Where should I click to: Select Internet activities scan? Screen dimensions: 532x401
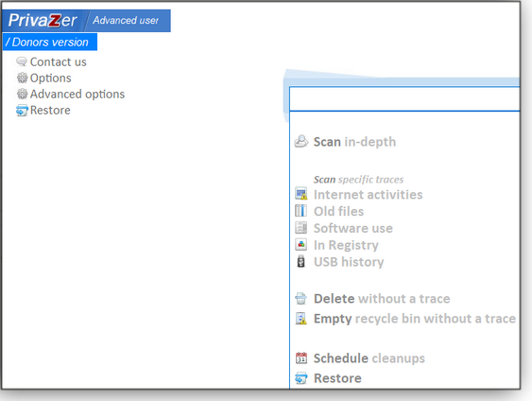[369, 195]
